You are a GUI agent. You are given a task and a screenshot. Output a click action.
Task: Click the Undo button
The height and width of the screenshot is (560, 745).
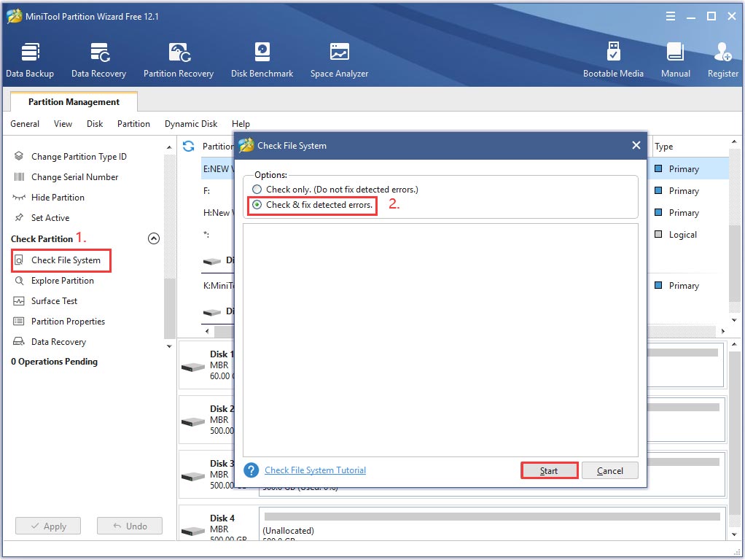(x=130, y=526)
